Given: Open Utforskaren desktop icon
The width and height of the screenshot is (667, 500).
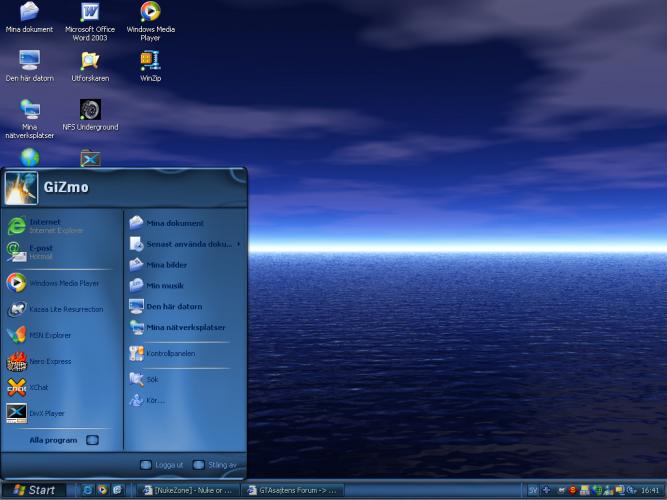Looking at the screenshot, I should tap(90, 65).
